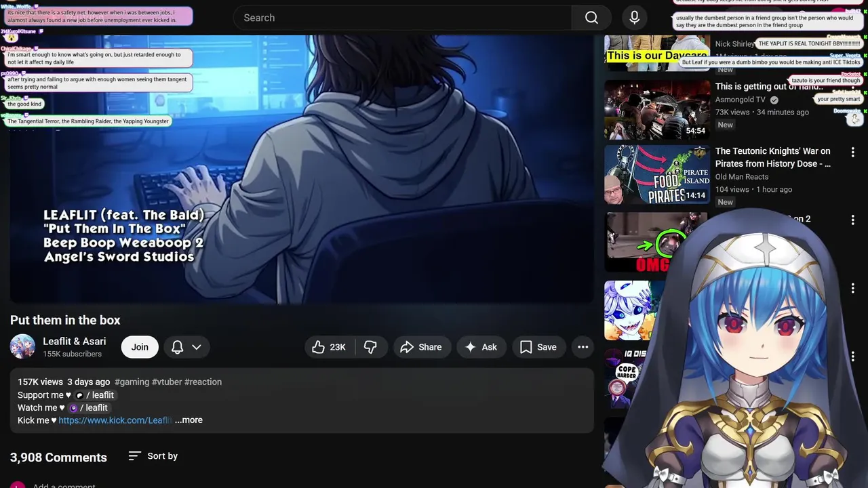Type in the Search input field
868x488 pixels.
click(x=403, y=18)
